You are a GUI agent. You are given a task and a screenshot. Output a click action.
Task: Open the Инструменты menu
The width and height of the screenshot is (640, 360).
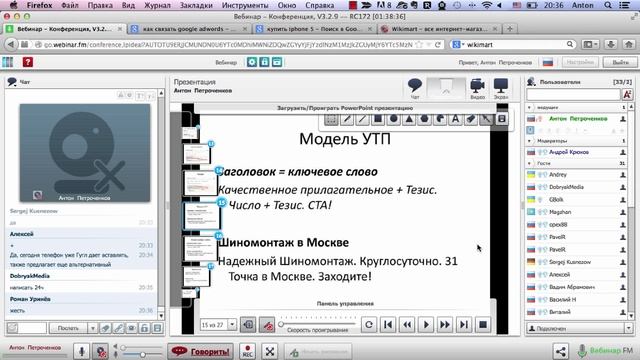click(245, 5)
